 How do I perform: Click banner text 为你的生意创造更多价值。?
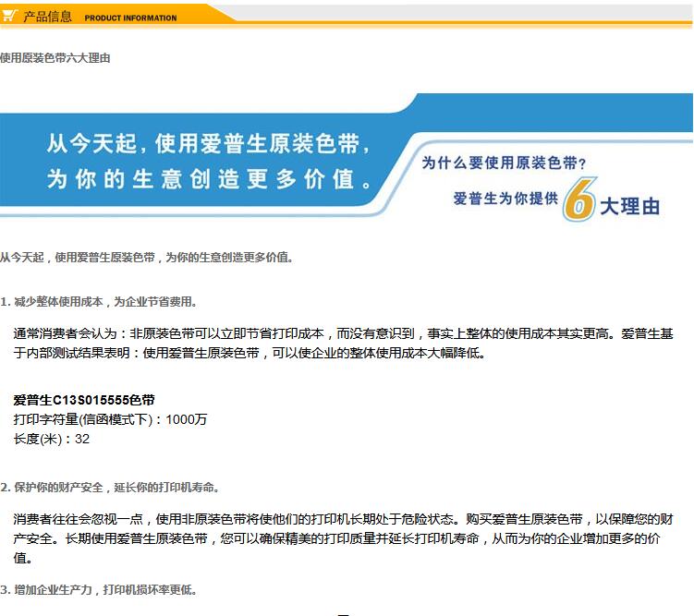[210, 179]
